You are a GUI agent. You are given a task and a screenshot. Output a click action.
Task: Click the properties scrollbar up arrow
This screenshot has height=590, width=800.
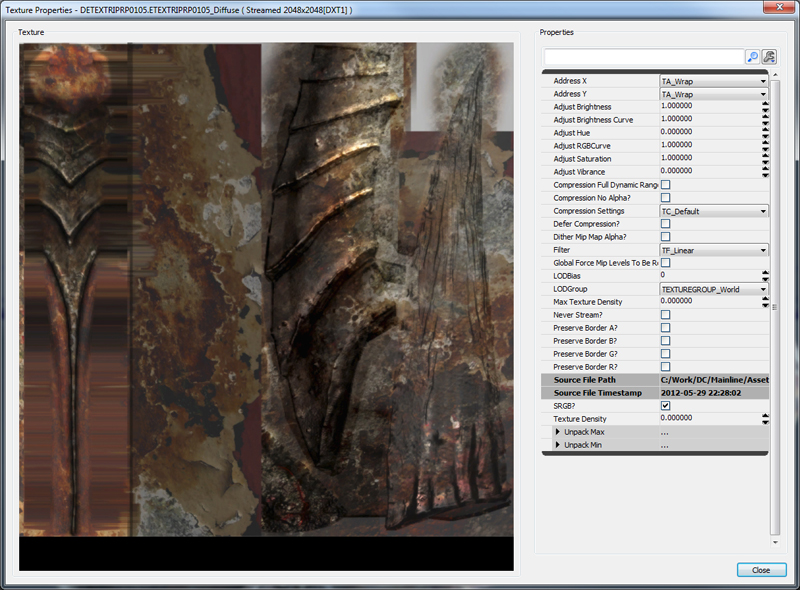click(776, 75)
